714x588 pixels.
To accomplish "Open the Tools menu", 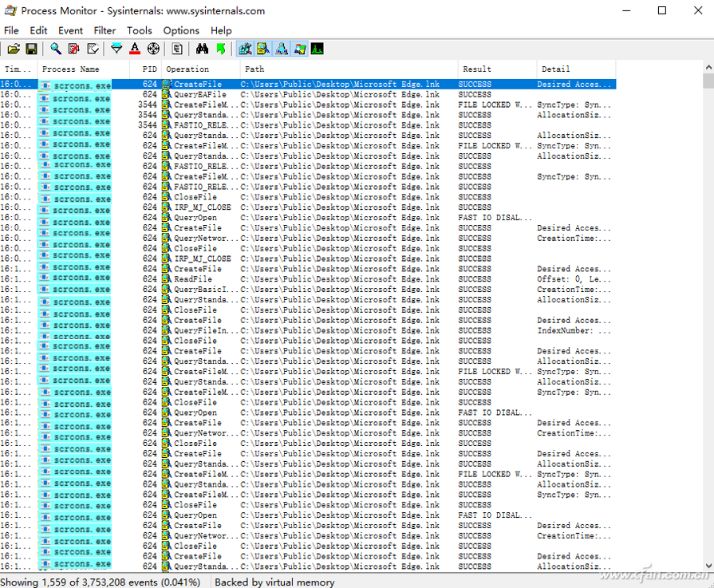I will (140, 30).
